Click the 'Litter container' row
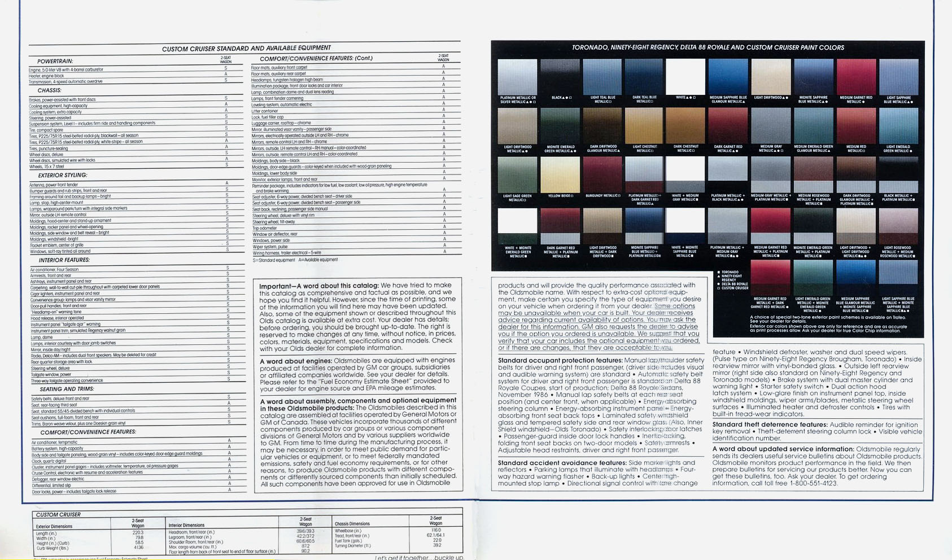952x560 pixels. (x=356, y=111)
